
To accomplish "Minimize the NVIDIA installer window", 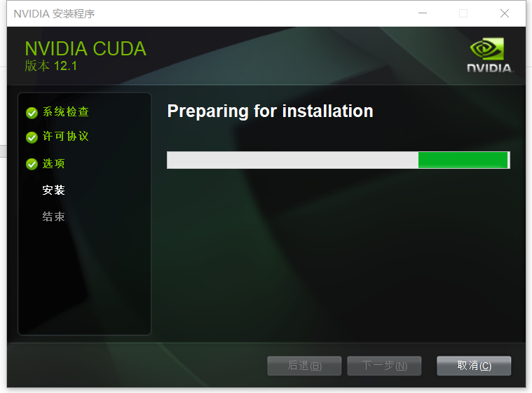I will (x=423, y=13).
